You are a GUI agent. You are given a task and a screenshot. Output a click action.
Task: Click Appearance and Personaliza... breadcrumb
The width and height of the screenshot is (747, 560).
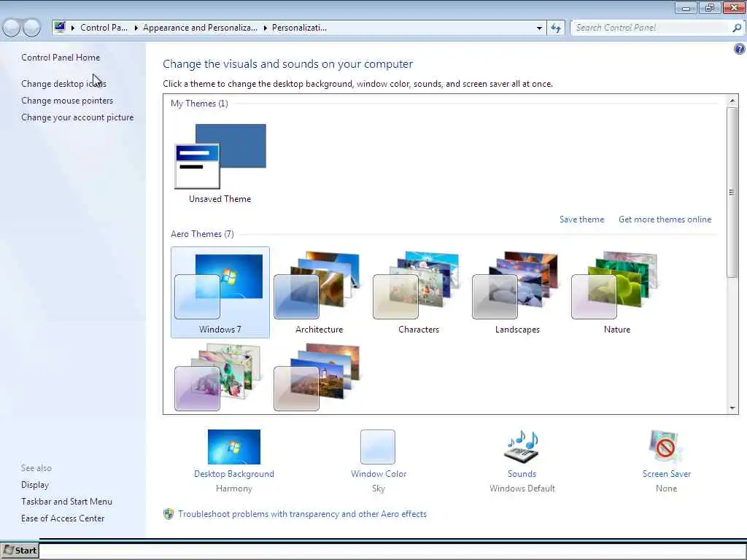point(200,28)
